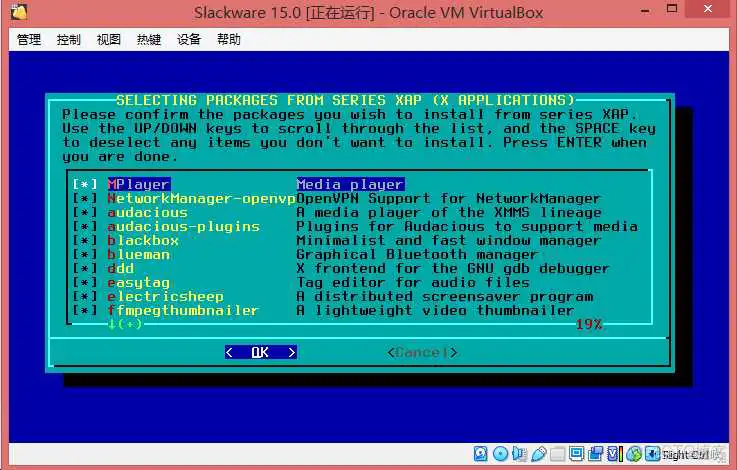The image size is (737, 470).
Task: Click the SELECTING PACKAGES FROM SERIES XAP heading
Action: pos(345,100)
